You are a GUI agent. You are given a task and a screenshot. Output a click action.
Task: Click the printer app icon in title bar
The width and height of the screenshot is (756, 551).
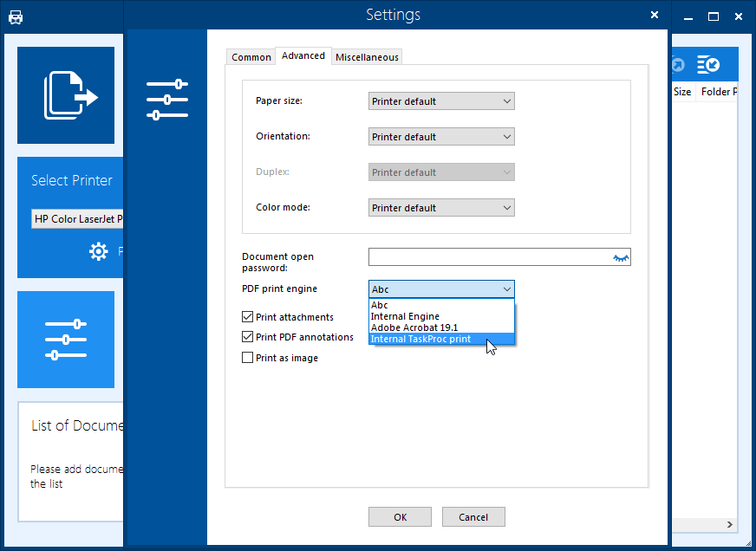(x=16, y=16)
